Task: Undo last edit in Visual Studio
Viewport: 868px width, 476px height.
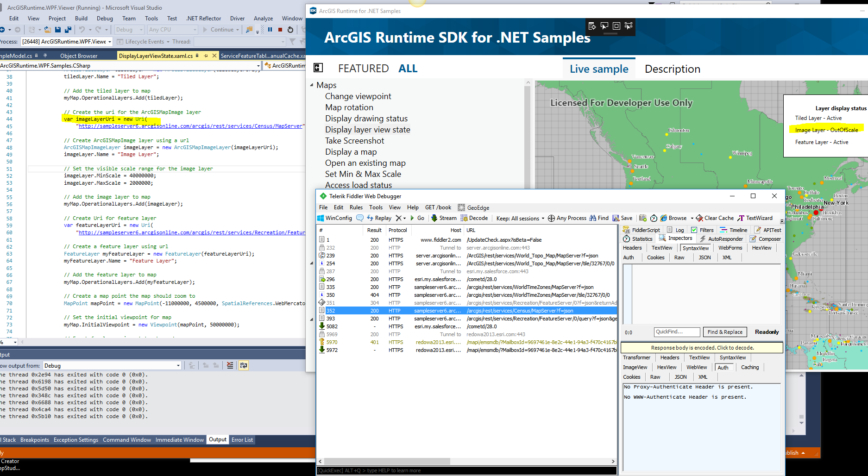Action: coord(82,30)
